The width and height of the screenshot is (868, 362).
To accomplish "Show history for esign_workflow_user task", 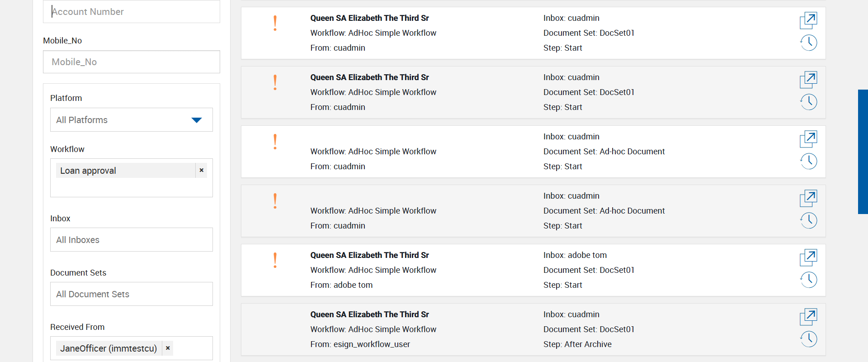I will pos(808,339).
